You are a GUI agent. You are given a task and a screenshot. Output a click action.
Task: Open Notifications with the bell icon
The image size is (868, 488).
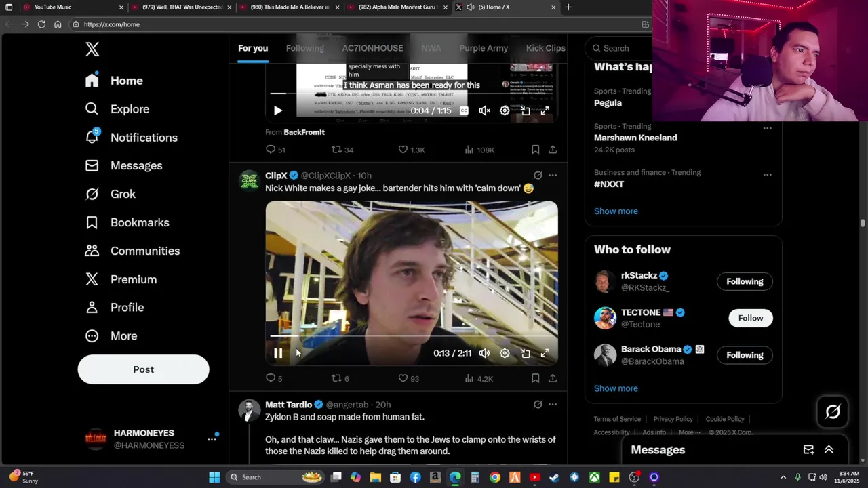131,138
